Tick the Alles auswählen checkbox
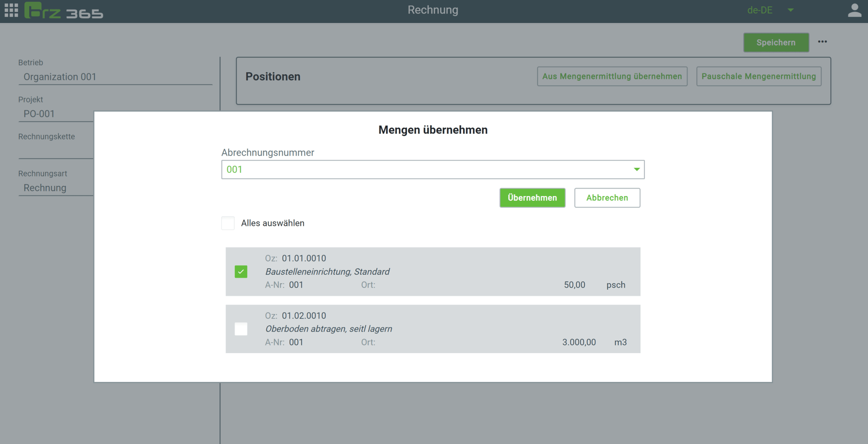The width and height of the screenshot is (868, 444). pyautogui.click(x=228, y=223)
